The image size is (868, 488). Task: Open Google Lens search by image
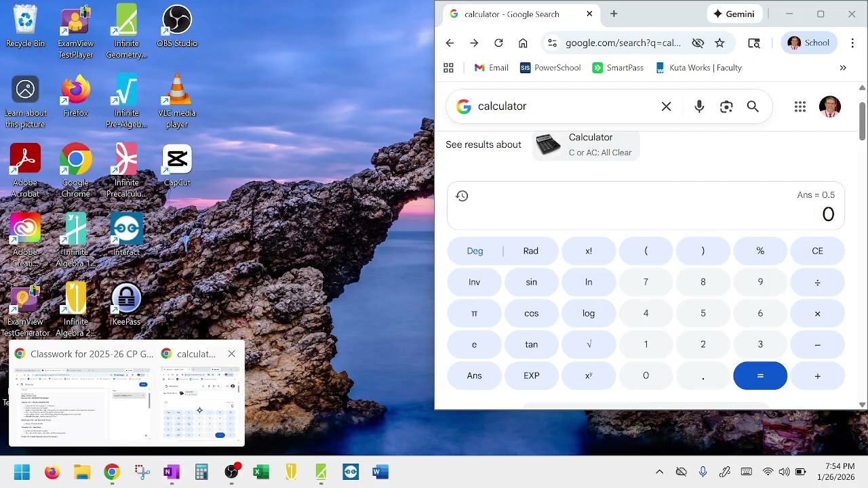(726, 106)
